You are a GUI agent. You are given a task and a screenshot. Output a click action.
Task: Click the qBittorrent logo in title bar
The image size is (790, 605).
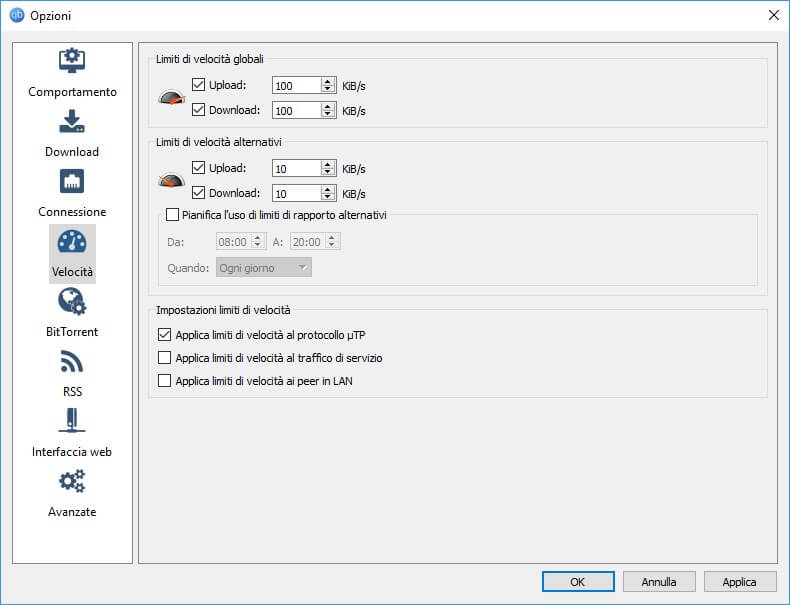click(17, 15)
